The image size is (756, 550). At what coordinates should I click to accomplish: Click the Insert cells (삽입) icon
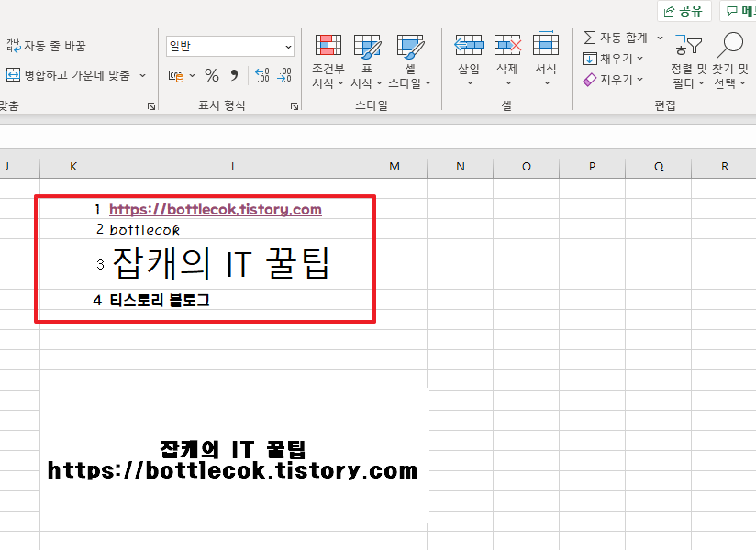[x=469, y=46]
